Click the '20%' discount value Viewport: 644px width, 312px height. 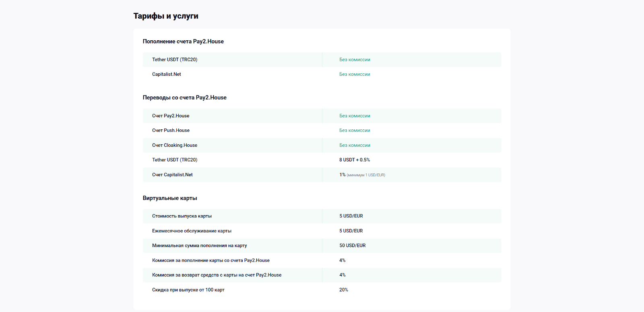click(344, 290)
